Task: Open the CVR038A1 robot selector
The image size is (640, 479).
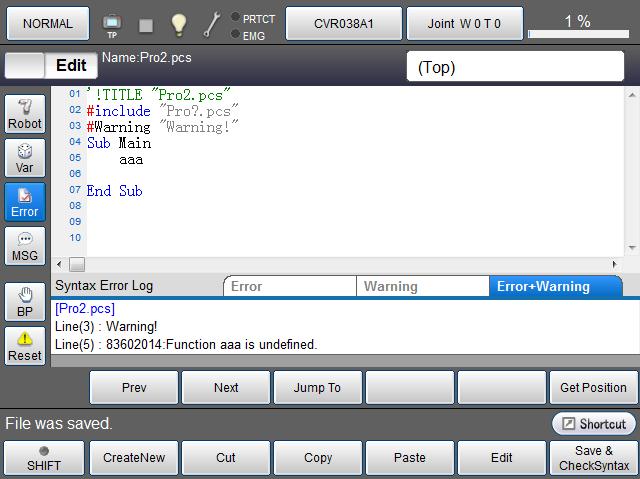Action: tap(343, 23)
